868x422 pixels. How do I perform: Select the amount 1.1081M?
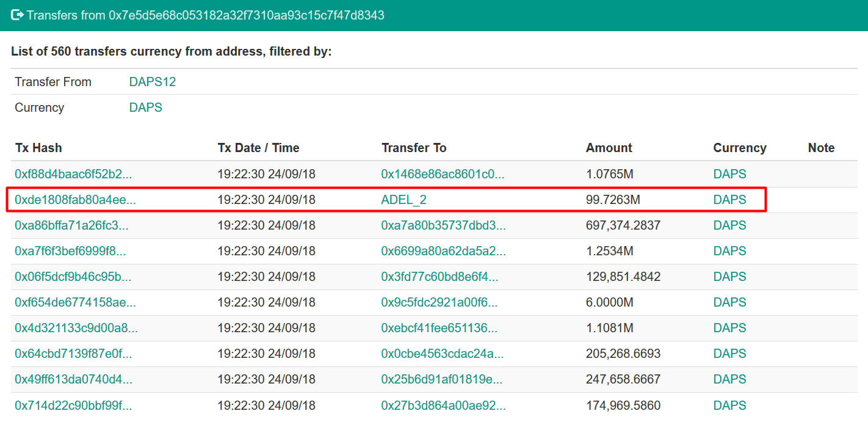610,328
